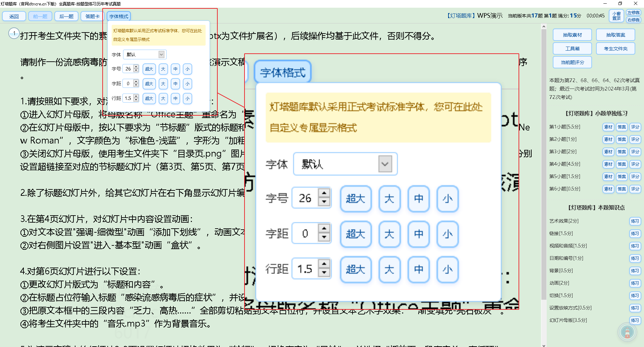Click 练习 for 切换[1.5分]
The height and width of the screenshot is (347, 644).
[x=635, y=296]
